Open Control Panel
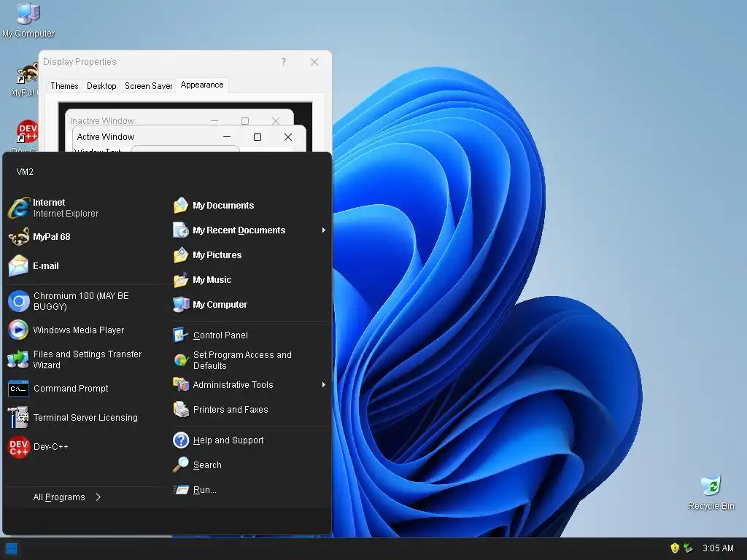The height and width of the screenshot is (560, 747). coord(249,335)
